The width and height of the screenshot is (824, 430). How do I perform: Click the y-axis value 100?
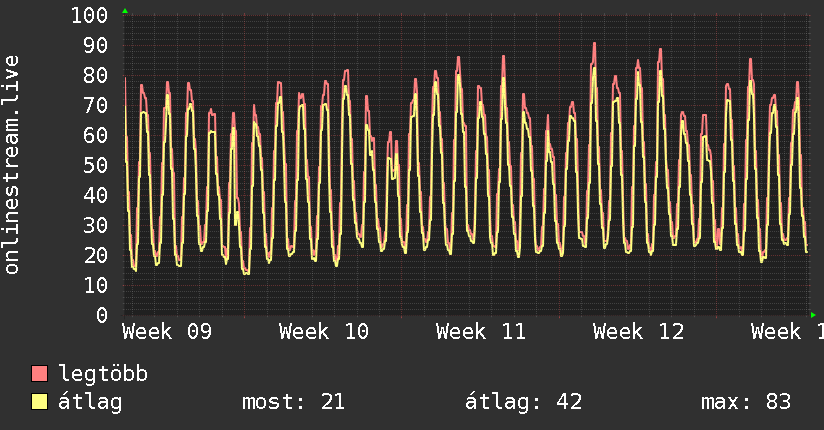(89, 15)
